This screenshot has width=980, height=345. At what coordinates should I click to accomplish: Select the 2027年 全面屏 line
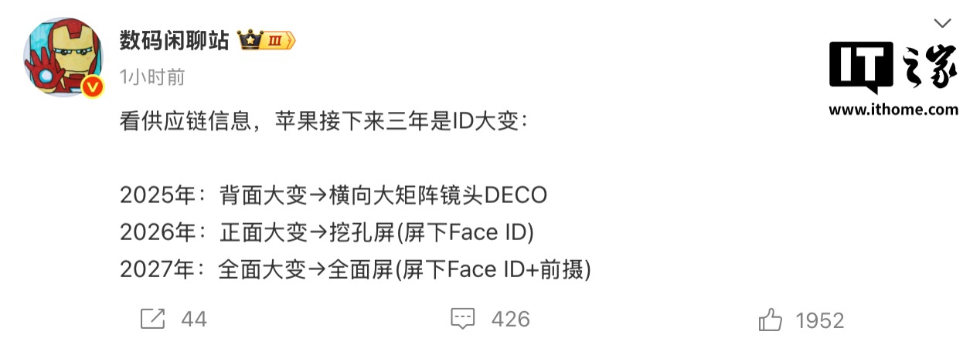(x=356, y=269)
